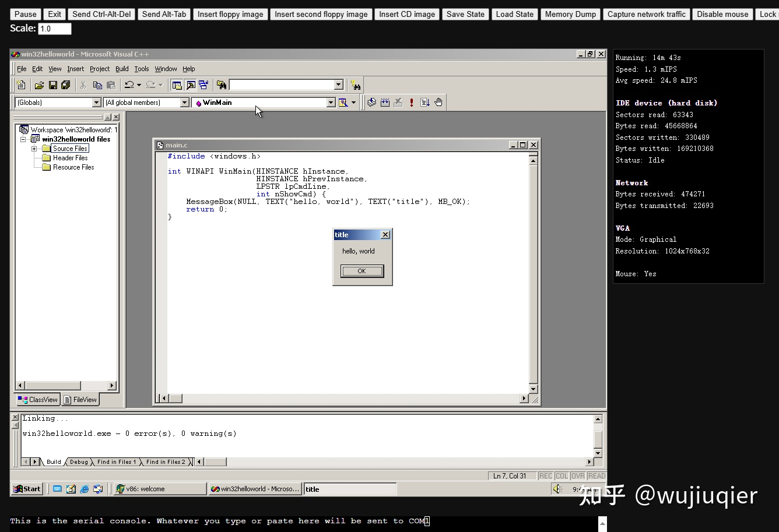
Task: Click the Paste clipboard icon
Action: click(x=111, y=85)
